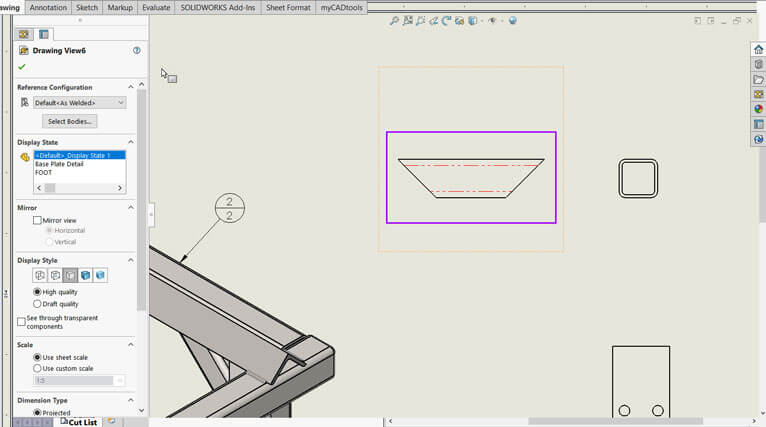Check See through transparent components
The height and width of the screenshot is (427, 766).
[21, 321]
